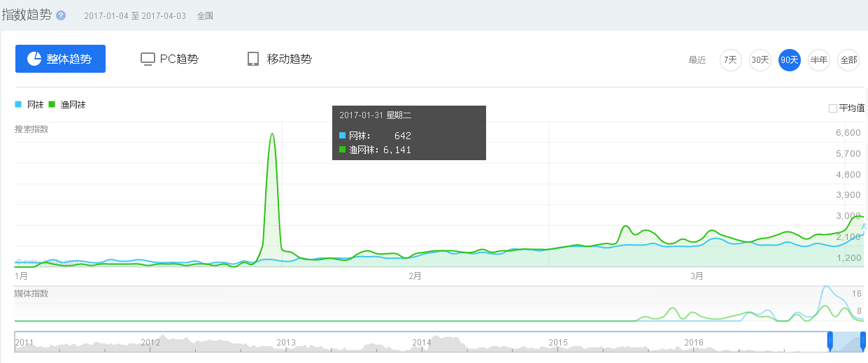Click the monitor icon beside PC趋势

pyautogui.click(x=148, y=59)
